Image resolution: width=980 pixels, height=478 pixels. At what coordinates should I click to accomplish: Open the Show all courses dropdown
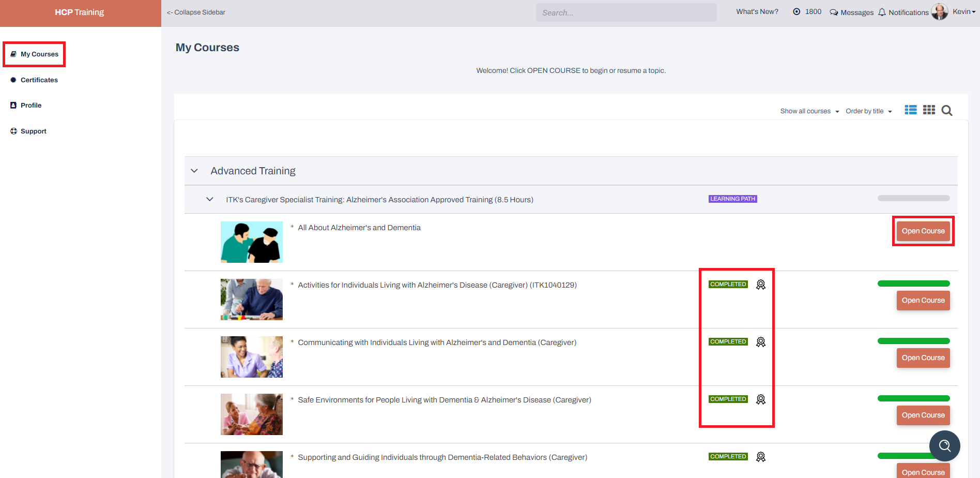[x=809, y=111]
